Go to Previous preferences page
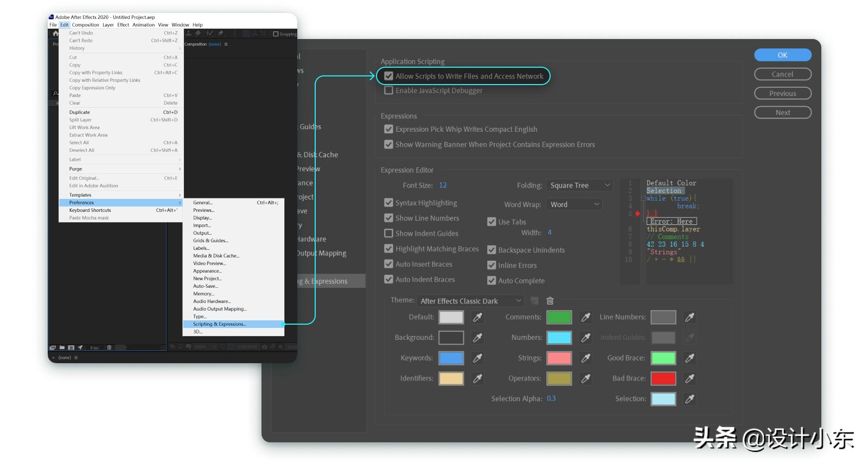The image size is (868, 464). pos(783,94)
